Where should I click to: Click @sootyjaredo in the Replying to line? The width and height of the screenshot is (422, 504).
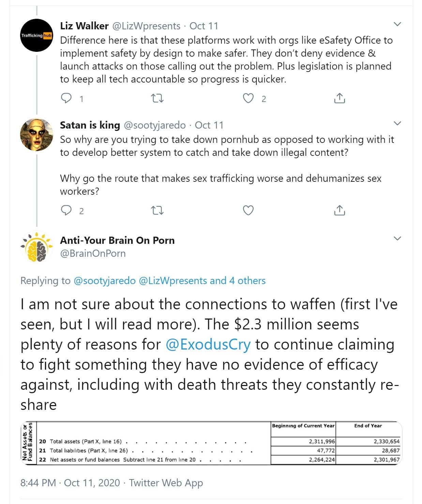105,281
